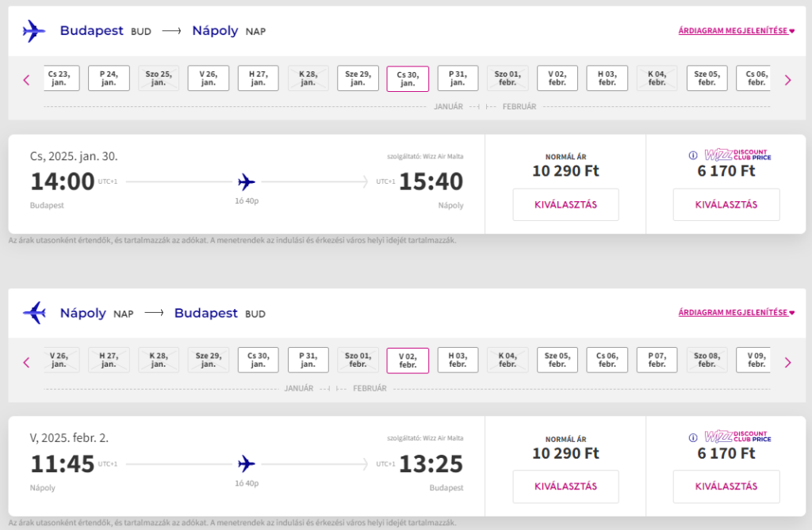Show previous return dates with left arrow

(x=26, y=362)
